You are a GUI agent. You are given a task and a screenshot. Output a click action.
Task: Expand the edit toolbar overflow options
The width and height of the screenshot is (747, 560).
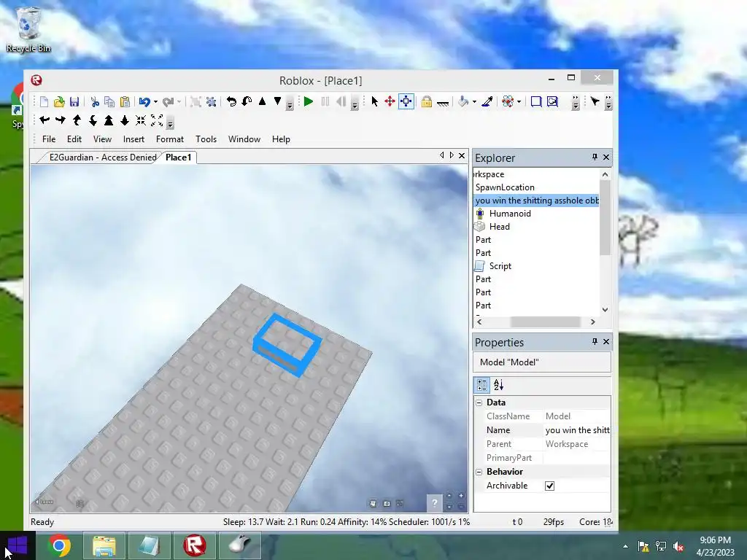[290, 105]
